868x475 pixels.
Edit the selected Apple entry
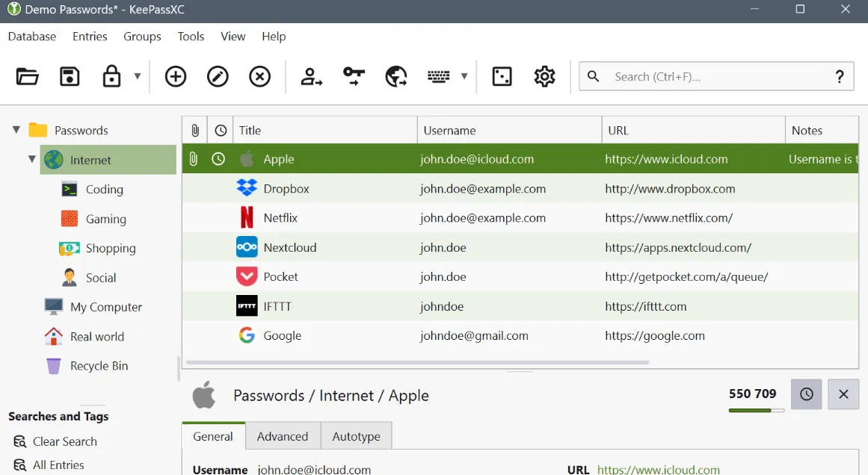[x=218, y=76]
